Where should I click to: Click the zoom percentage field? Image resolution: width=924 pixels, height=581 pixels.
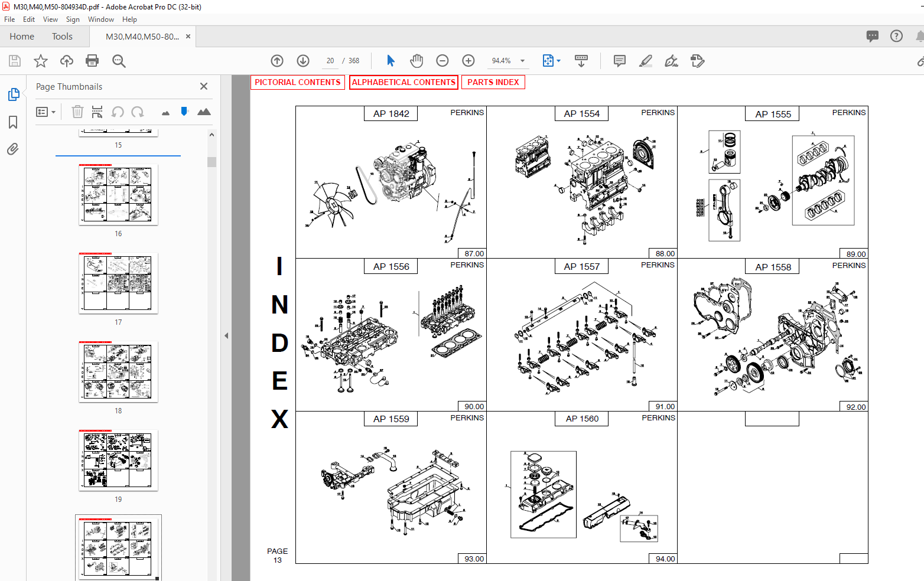pos(501,61)
